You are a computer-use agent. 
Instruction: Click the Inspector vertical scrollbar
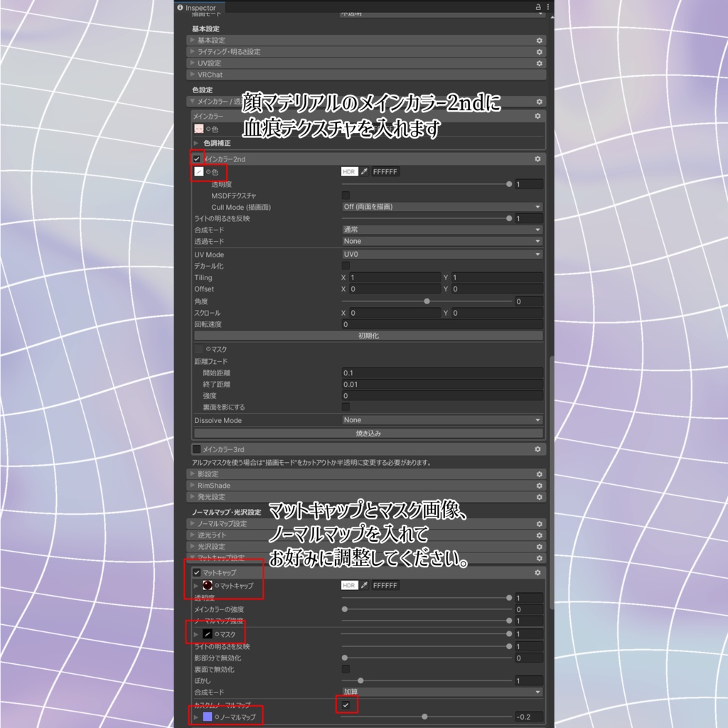tap(552, 483)
